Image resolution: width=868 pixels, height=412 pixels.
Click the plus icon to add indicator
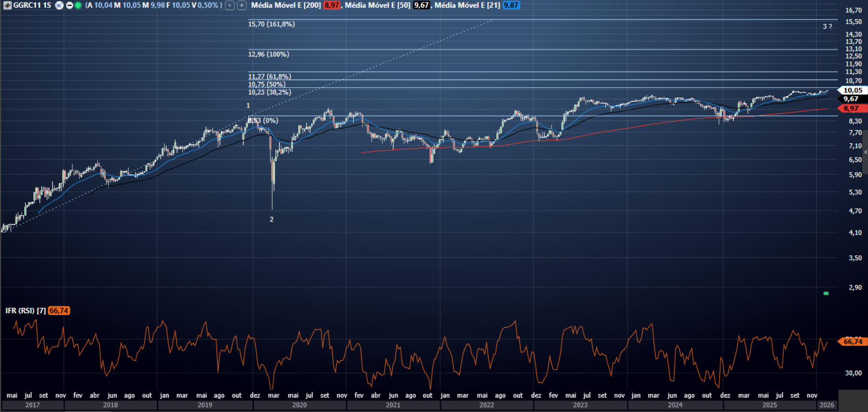(x=242, y=5)
